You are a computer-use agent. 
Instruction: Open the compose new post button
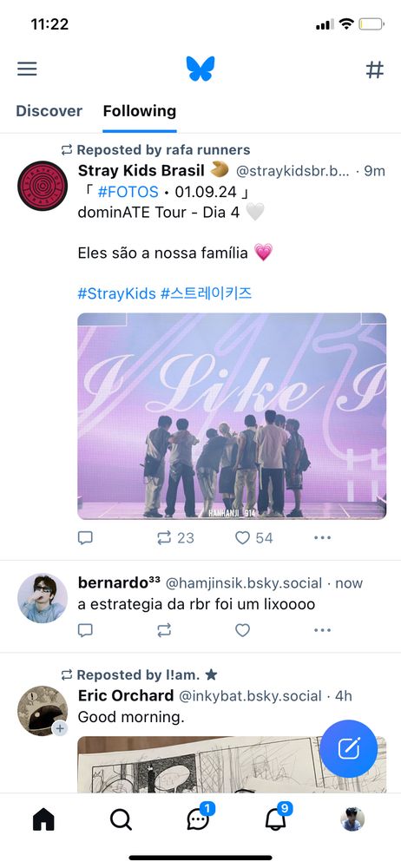pyautogui.click(x=348, y=748)
